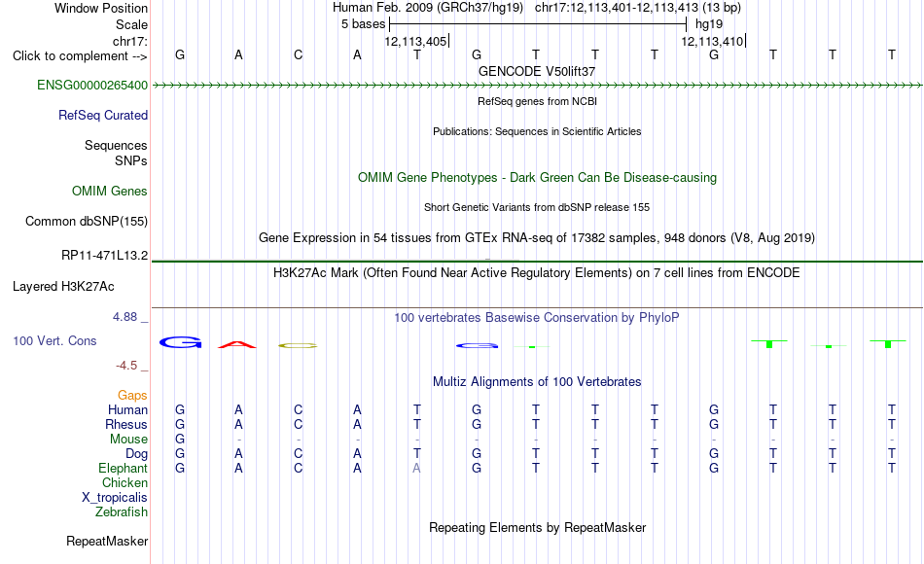The height and width of the screenshot is (564, 924).
Task: Click the 12,113,410 position marker
Action: (713, 41)
